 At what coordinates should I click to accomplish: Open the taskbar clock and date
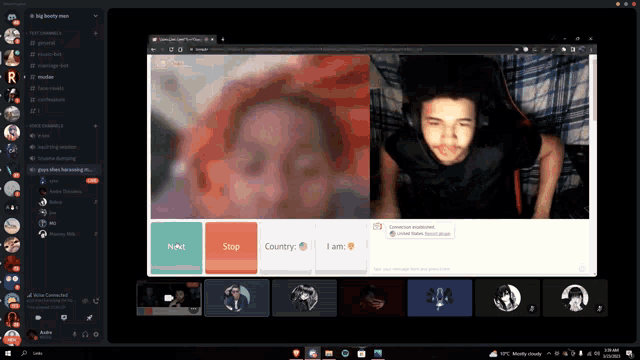click(612, 353)
